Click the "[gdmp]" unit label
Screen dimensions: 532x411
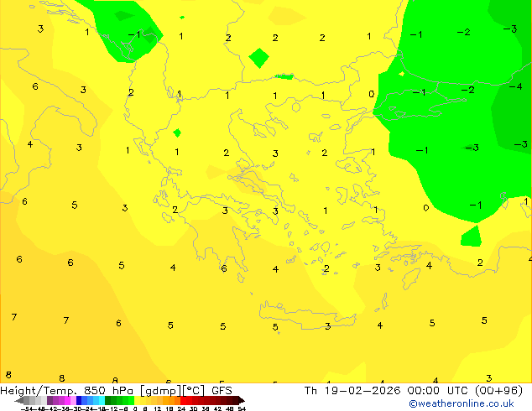[161, 391]
